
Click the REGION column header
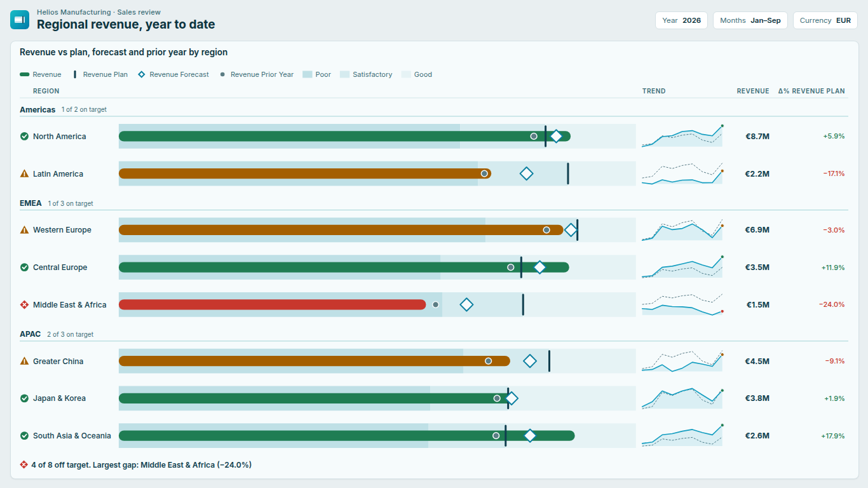pos(46,91)
